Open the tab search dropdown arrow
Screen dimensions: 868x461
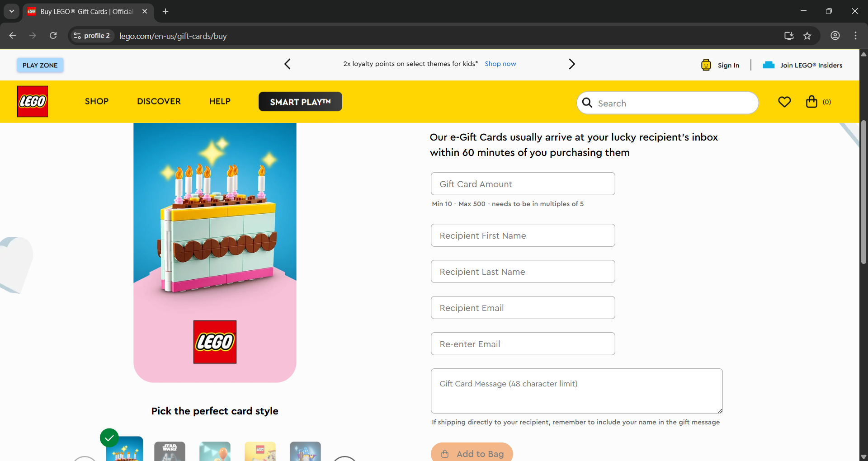click(x=11, y=11)
